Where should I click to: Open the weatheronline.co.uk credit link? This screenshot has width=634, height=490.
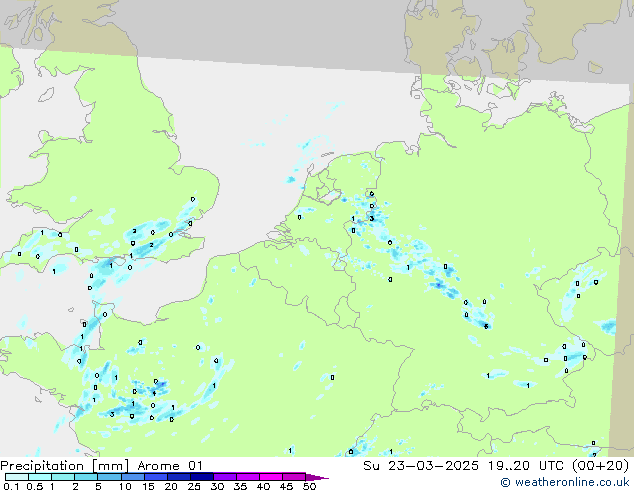pos(565,482)
